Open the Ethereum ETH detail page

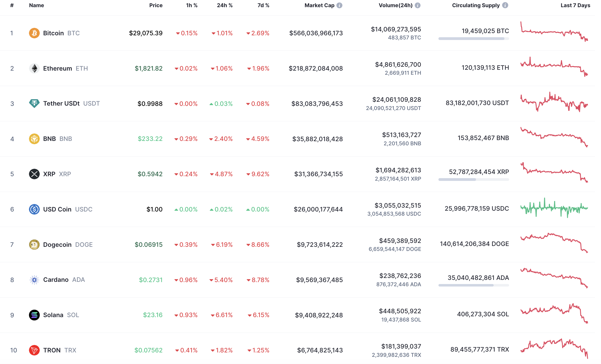[58, 68]
